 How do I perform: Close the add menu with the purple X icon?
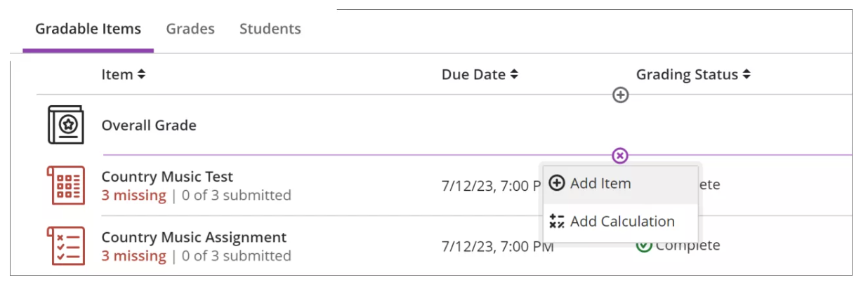point(620,156)
